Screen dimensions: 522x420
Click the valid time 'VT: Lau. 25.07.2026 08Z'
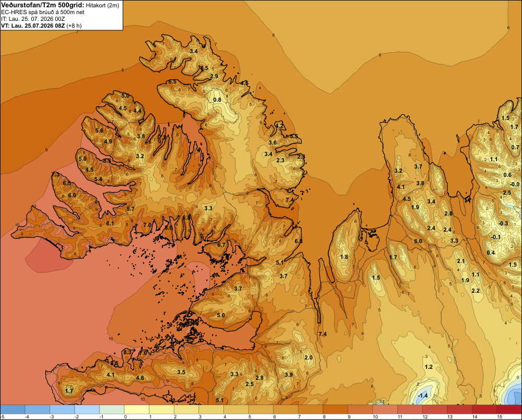point(33,25)
